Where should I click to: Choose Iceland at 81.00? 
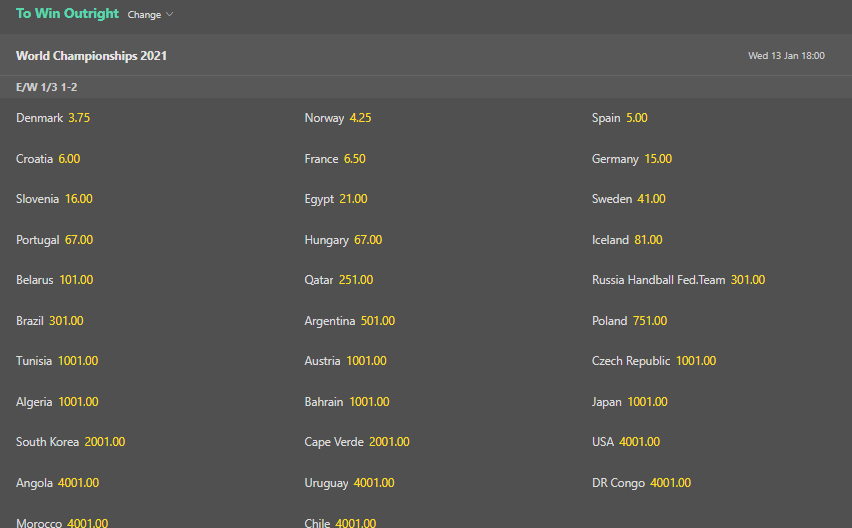627,240
